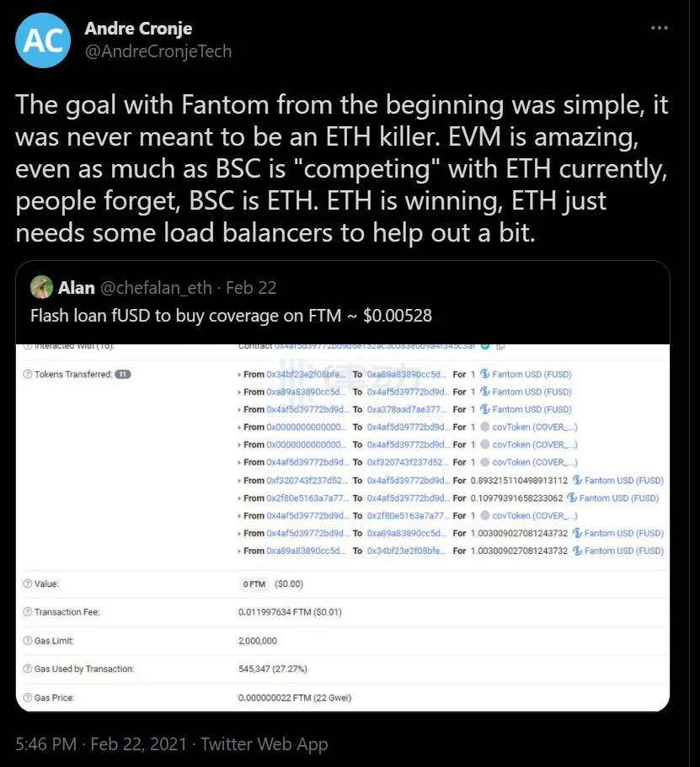Viewport: 700px width, 767px height.
Task: Click the 5:46 PM · Feb 22, 2021 timestamp
Action: (x=104, y=744)
